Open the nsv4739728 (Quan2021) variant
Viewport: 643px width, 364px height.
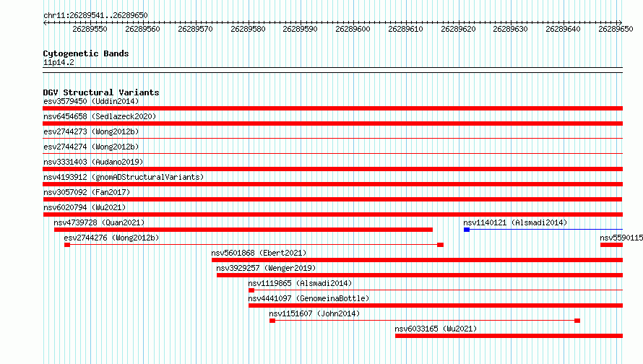99,222
